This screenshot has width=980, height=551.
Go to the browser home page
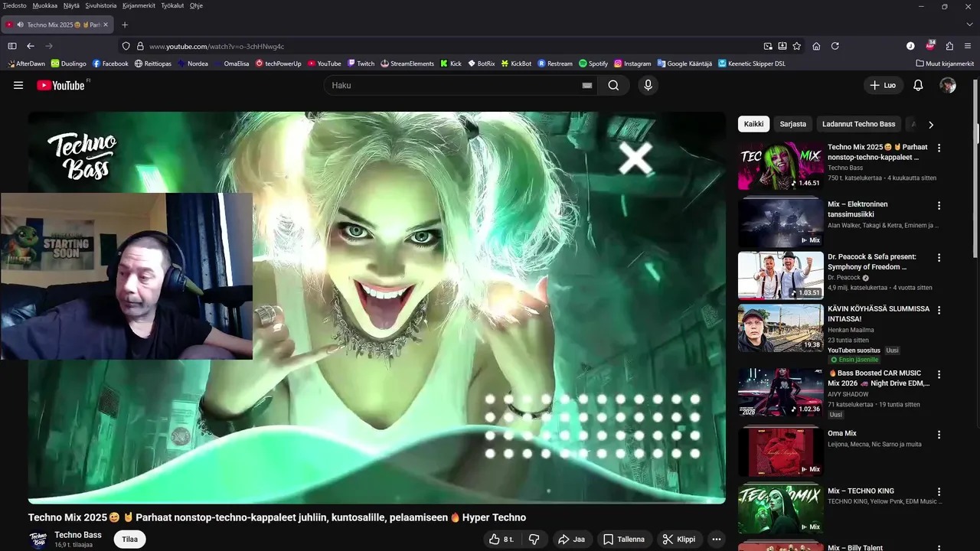click(x=816, y=46)
